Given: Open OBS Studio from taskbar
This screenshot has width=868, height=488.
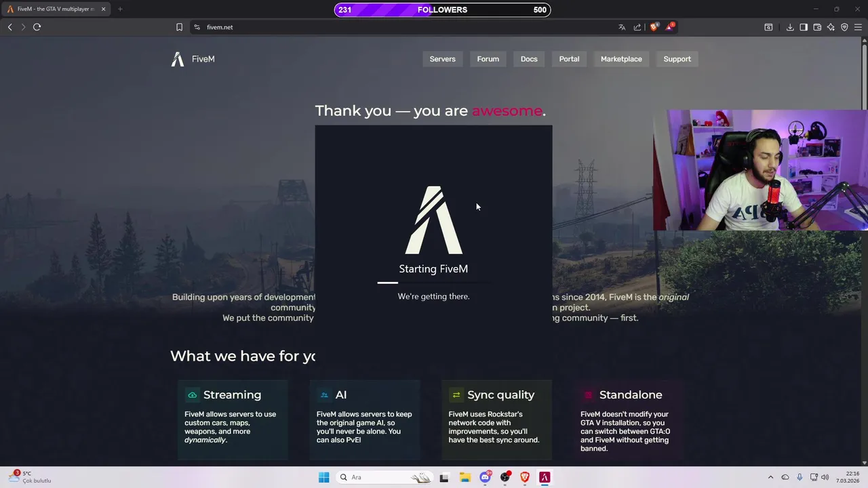Looking at the screenshot, I should pos(505,477).
